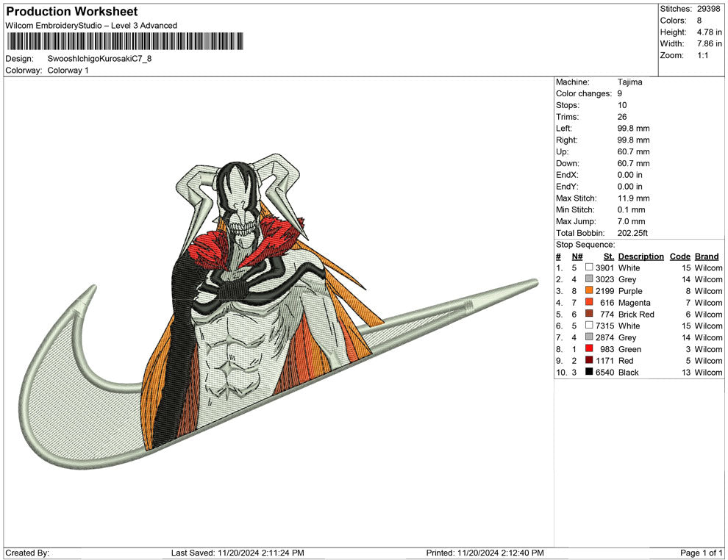Select the Magenta color swatch in Stop Sequence
The width and height of the screenshot is (728, 560).
(x=589, y=303)
